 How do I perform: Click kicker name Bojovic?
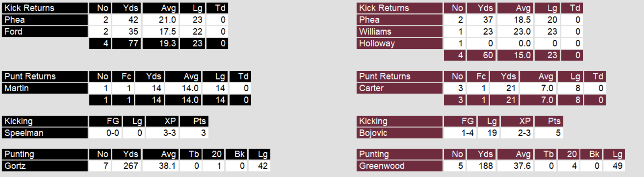coord(400,133)
